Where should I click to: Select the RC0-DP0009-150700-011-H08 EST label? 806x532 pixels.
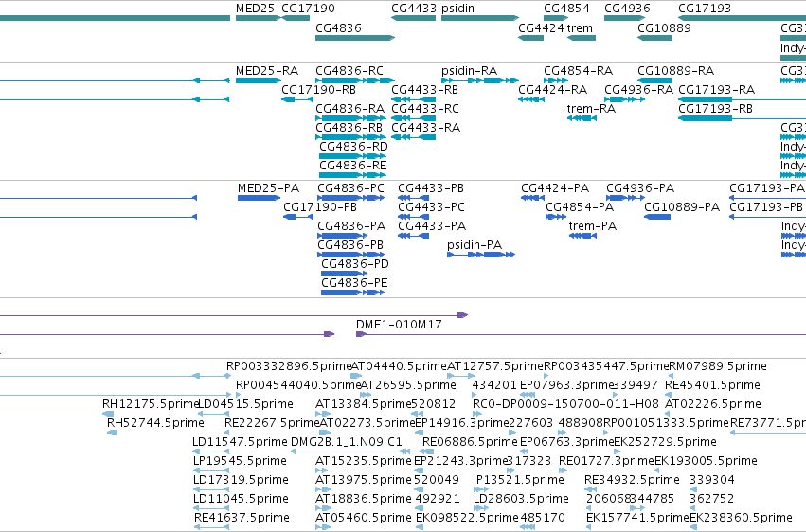(x=565, y=404)
